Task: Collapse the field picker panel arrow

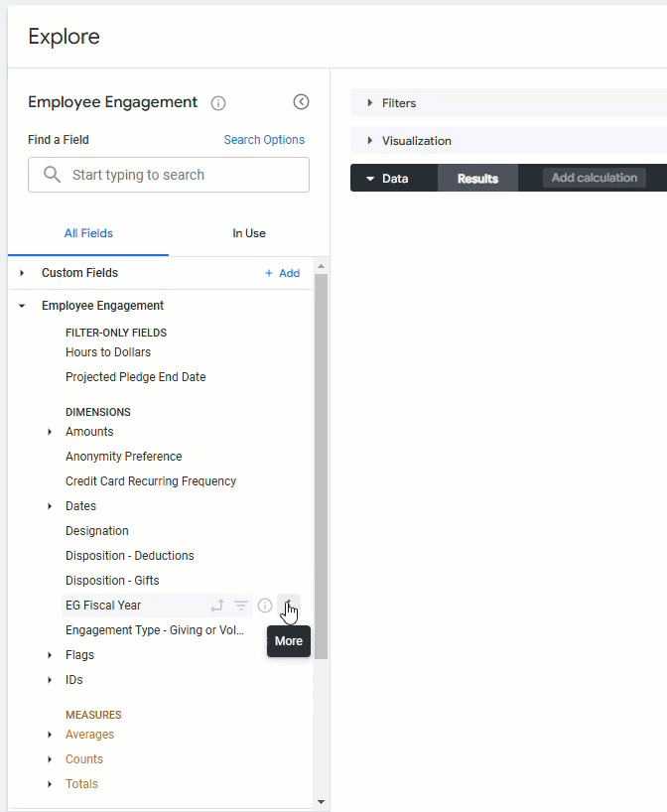Action: 301,101
